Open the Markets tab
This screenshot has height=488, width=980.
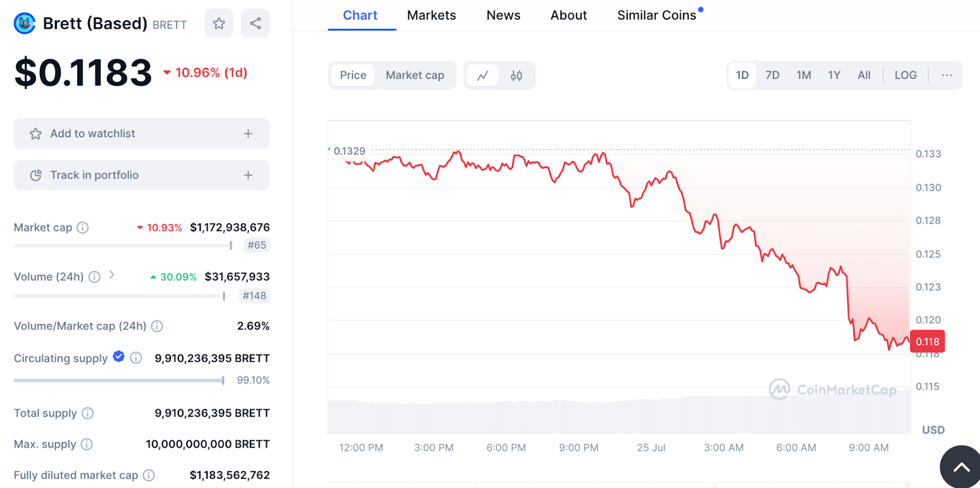[x=431, y=15]
